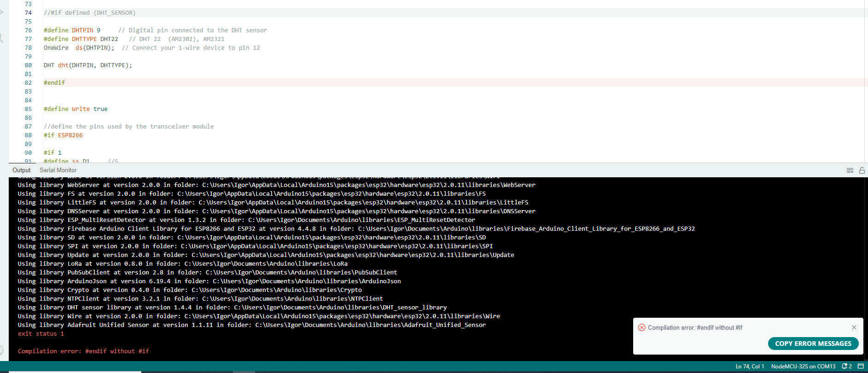The image size is (868, 373).
Task: Click 'Using library WebServer' output line
Action: coord(277,185)
